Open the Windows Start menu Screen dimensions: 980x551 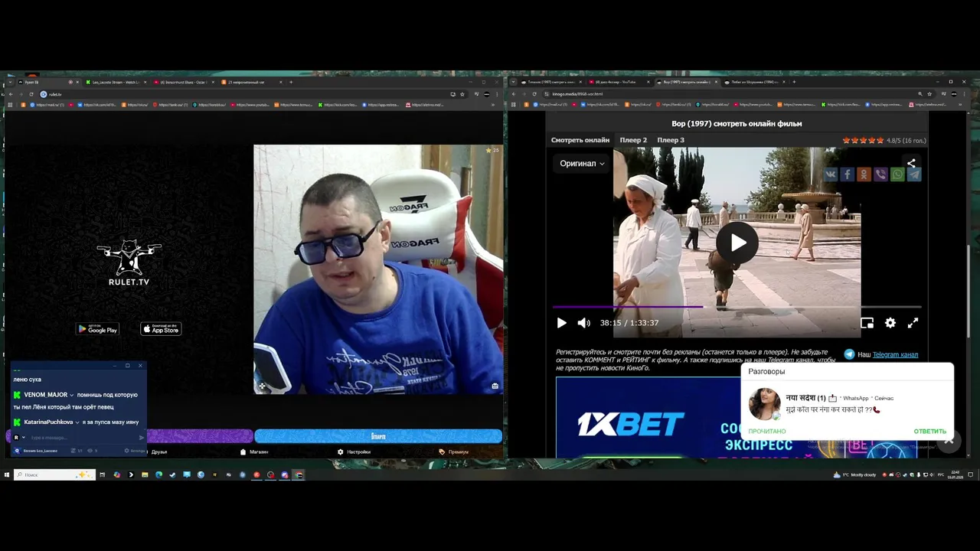point(7,474)
